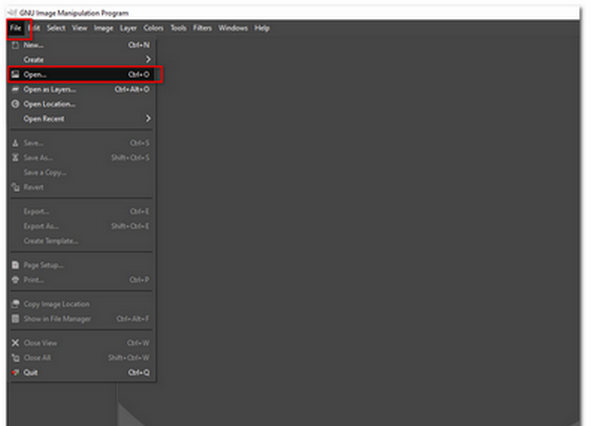Click the Revert icon
The width and height of the screenshot is (600, 426).
point(15,187)
